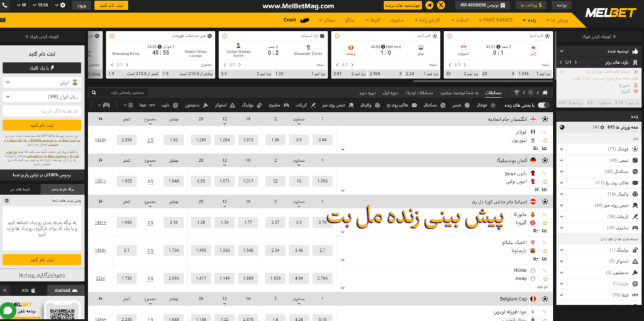Filter live events by بولینگ
The image size is (644, 321).
[x=252, y=105]
